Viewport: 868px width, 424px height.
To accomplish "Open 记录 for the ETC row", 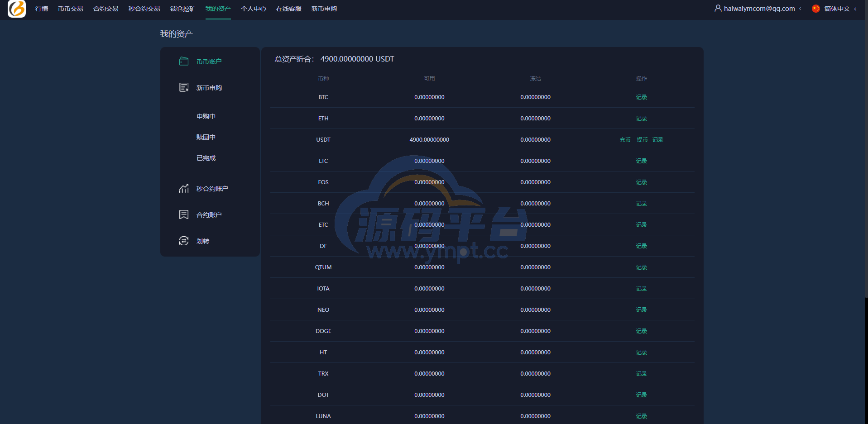I will (642, 224).
